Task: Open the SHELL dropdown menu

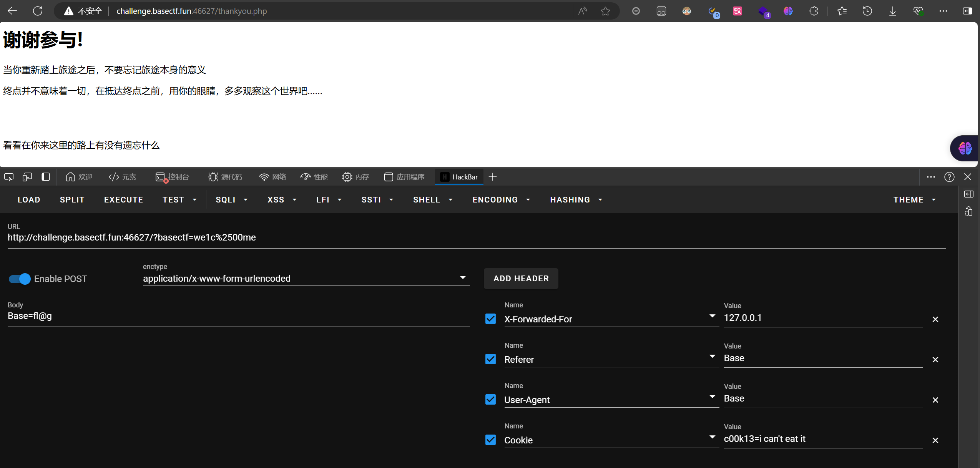Action: click(x=433, y=200)
